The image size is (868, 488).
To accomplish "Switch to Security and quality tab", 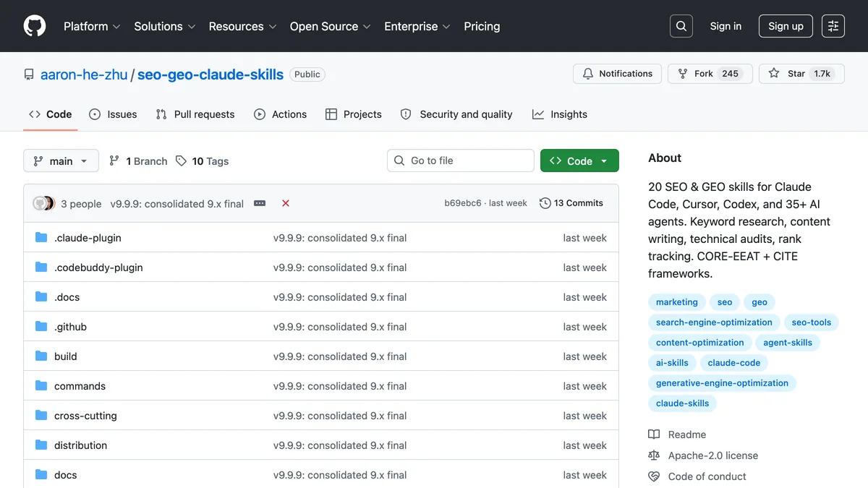I will 456,114.
